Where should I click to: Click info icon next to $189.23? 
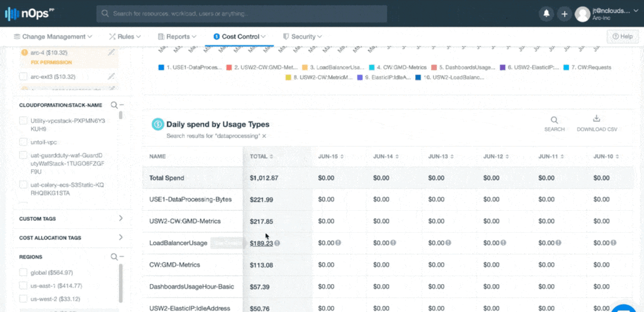(x=277, y=243)
